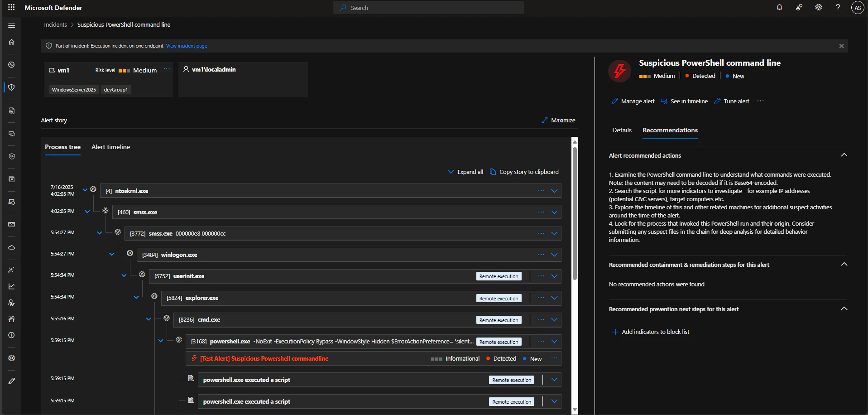The width and height of the screenshot is (868, 415).
Task: Open the View incident page link
Action: pyautogui.click(x=187, y=46)
